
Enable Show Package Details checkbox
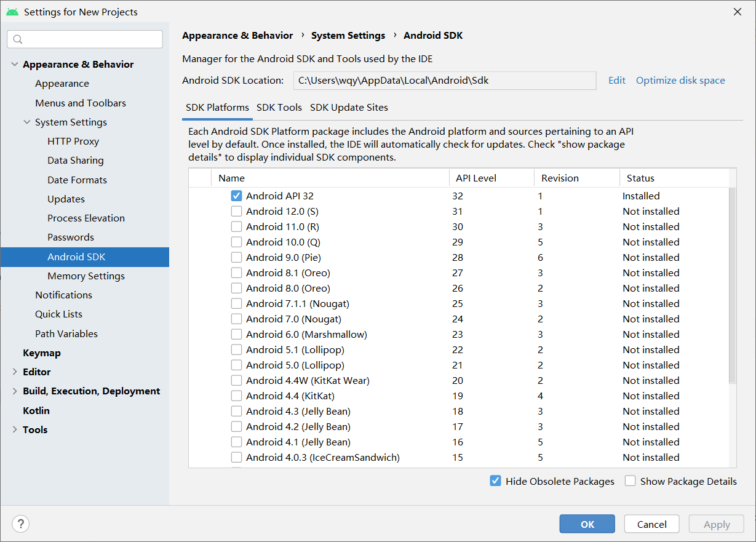pos(630,481)
